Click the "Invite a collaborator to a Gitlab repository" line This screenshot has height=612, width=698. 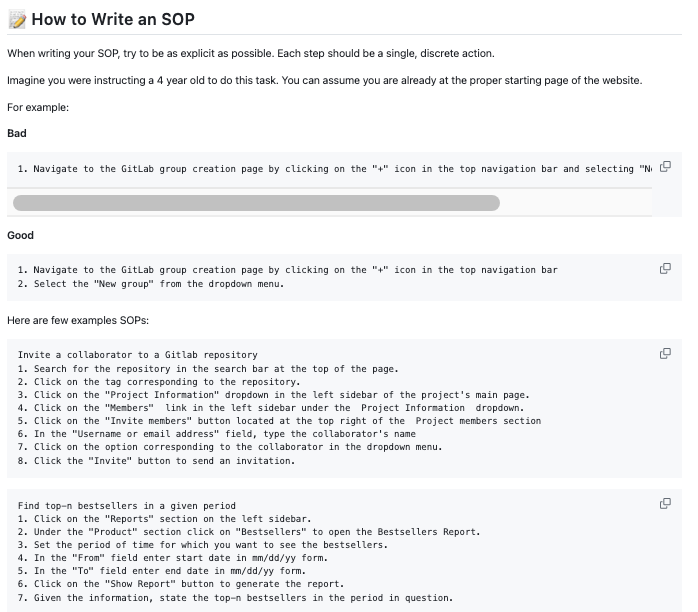tap(138, 355)
